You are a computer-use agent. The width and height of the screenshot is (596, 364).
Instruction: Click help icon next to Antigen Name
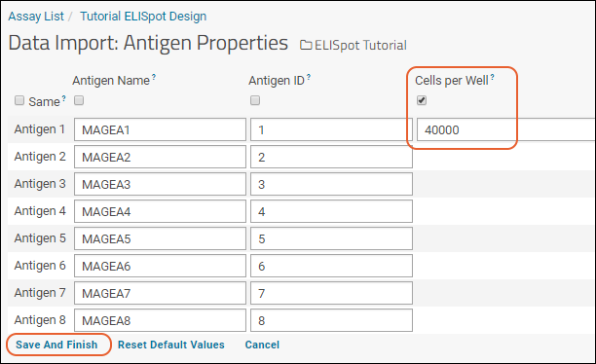pos(154,77)
